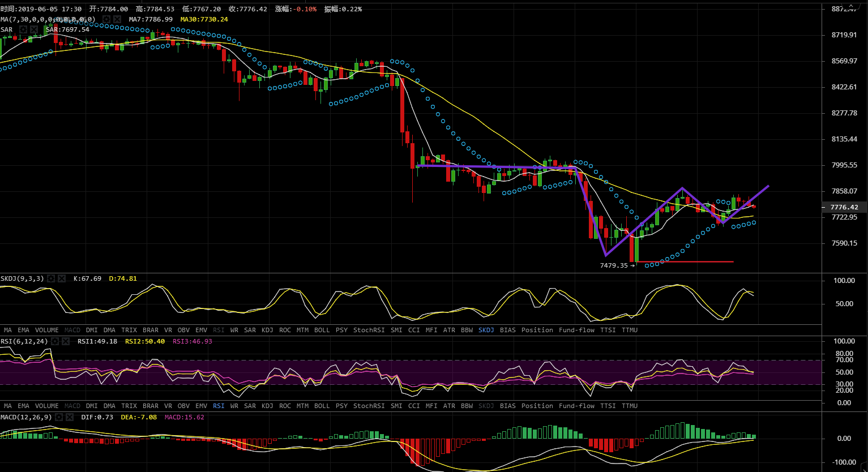Select TTMU tab in the SKDJ-highlighted indicator row
Viewport: 868px width, 472px height.
(x=630, y=330)
